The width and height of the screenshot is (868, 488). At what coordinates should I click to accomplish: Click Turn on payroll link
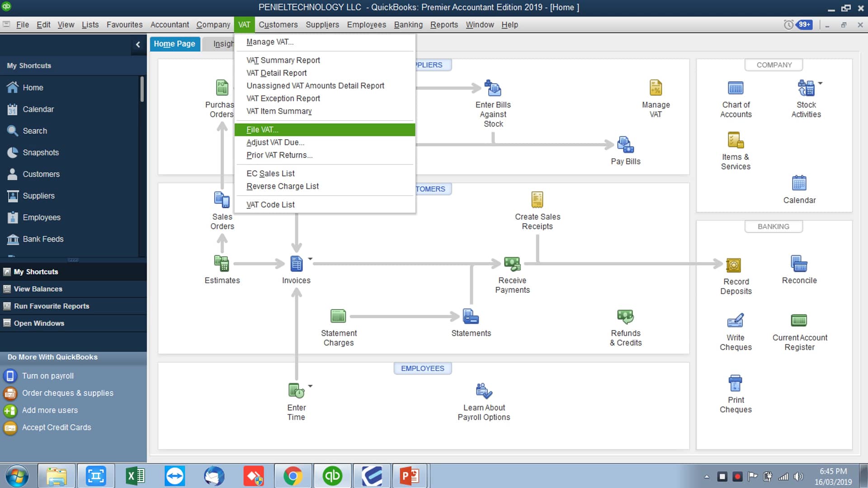pos(47,375)
